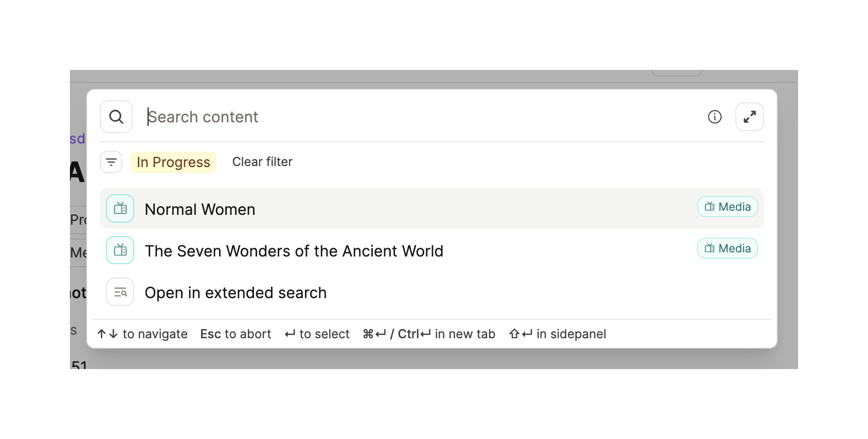Viewport: 868px width, 439px height.
Task: Click the TV icon inside Seven Wonders' Media tag
Action: click(x=710, y=248)
